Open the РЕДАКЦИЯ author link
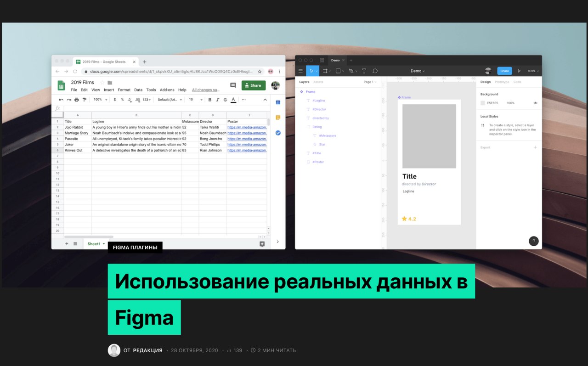588x366 pixels. coord(147,350)
